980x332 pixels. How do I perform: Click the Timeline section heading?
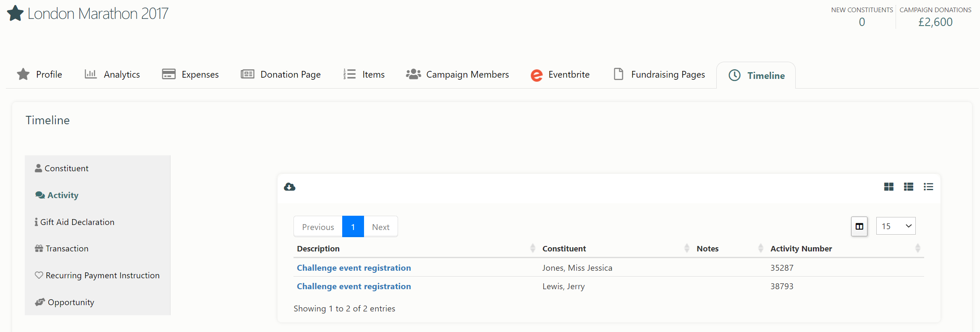pyautogui.click(x=47, y=120)
